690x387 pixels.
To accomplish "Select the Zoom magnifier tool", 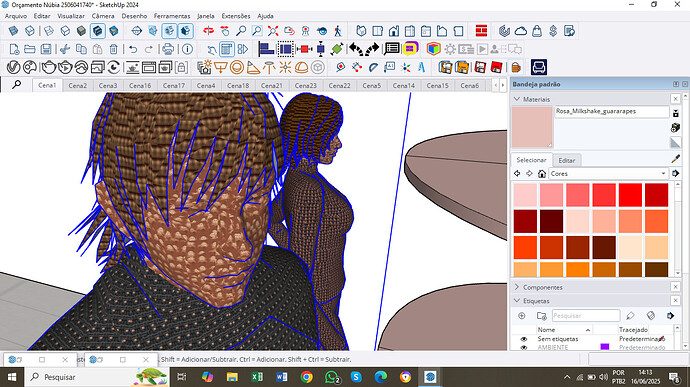I will click(x=241, y=31).
